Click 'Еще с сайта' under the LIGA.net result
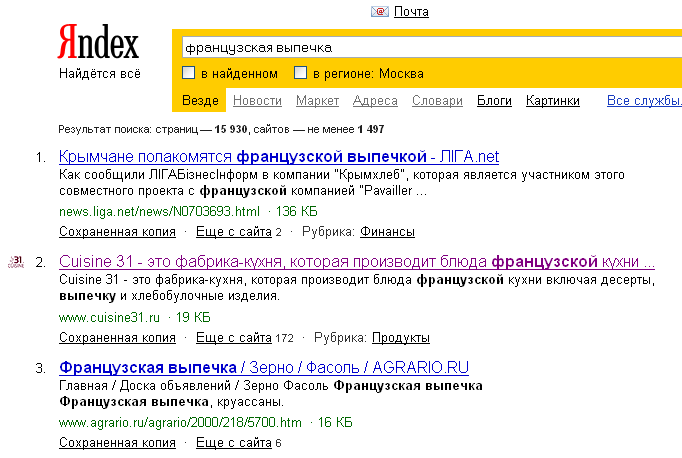This screenshot has height=458, width=682. (x=234, y=232)
